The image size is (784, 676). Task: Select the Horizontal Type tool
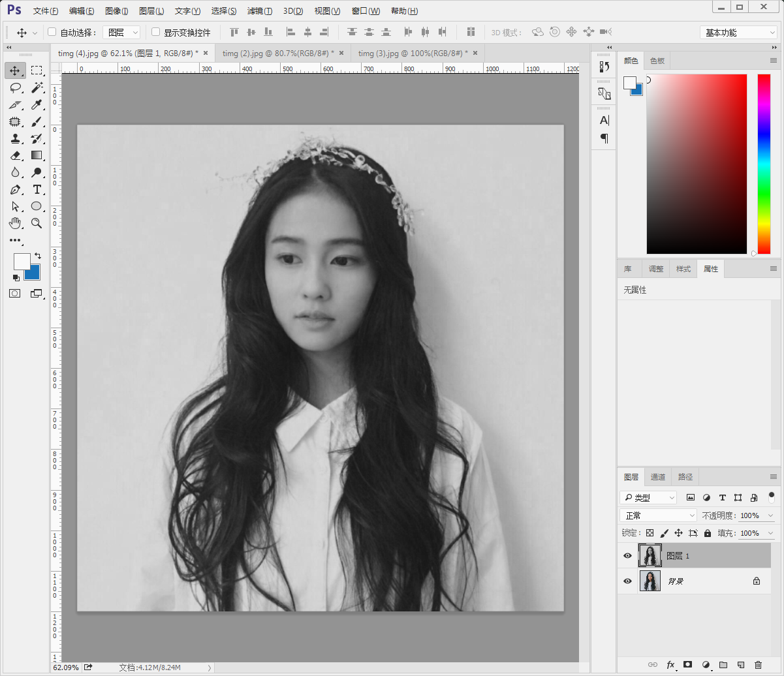[37, 189]
